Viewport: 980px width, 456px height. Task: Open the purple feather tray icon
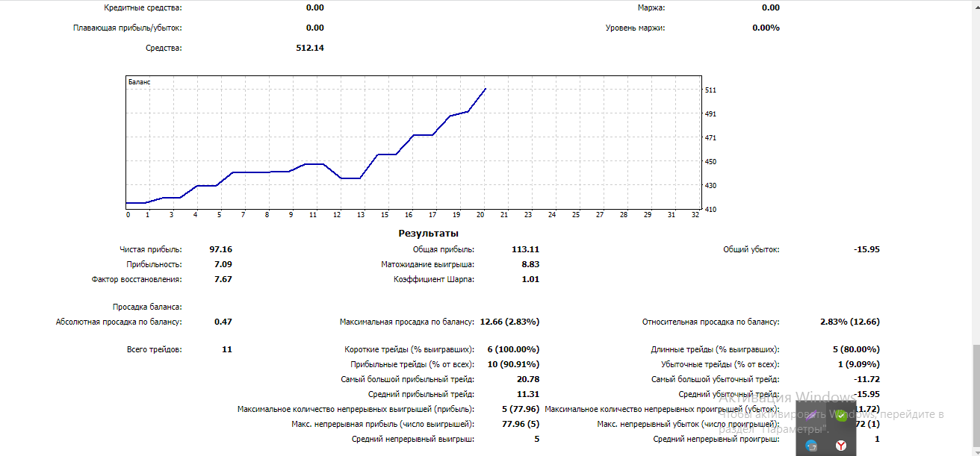811,416
